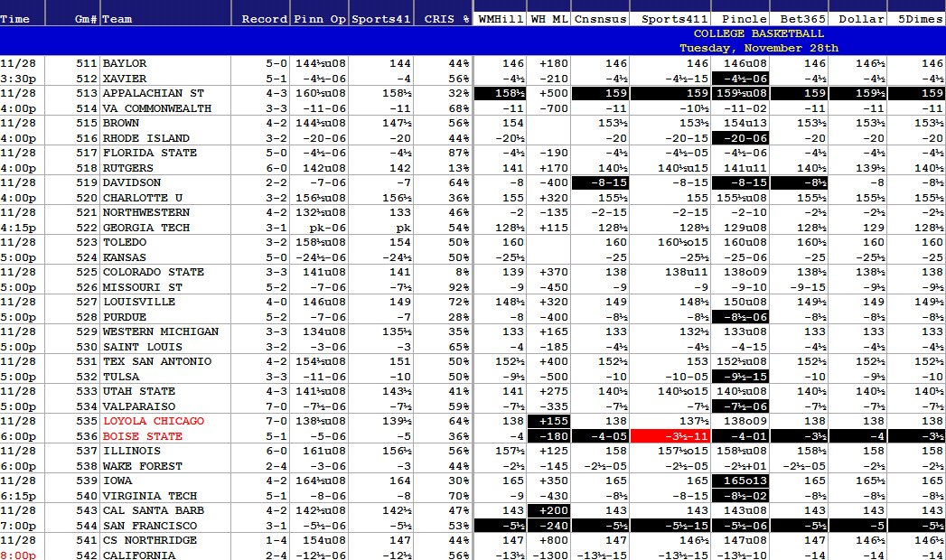This screenshot has width=946, height=560.
Task: Click the highlighted 165o13 Iowa Pincle total
Action: (740, 481)
